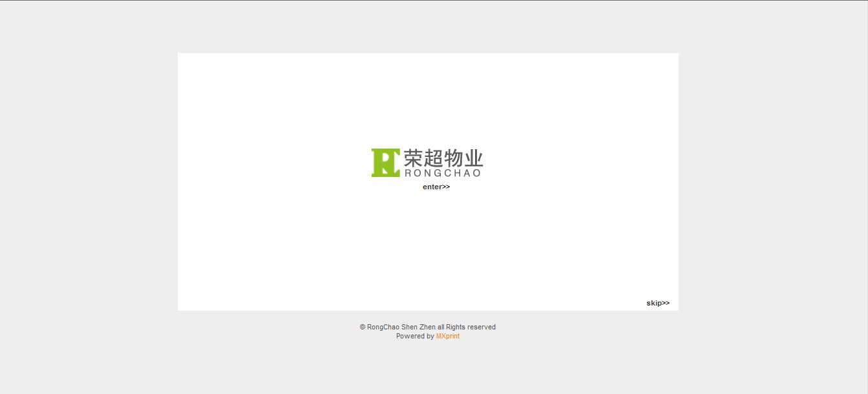This screenshot has width=868, height=394.
Task: Open the enter>> link below the logo
Action: click(x=436, y=187)
